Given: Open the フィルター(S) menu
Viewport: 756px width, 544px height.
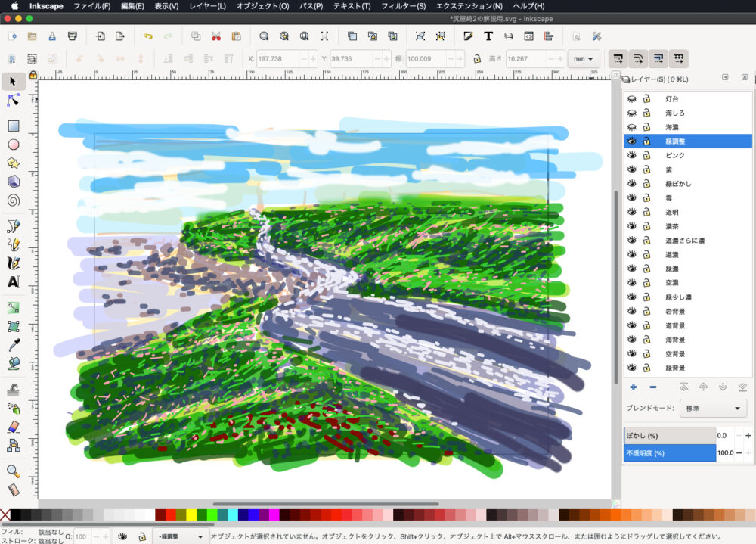Looking at the screenshot, I should tap(403, 6).
